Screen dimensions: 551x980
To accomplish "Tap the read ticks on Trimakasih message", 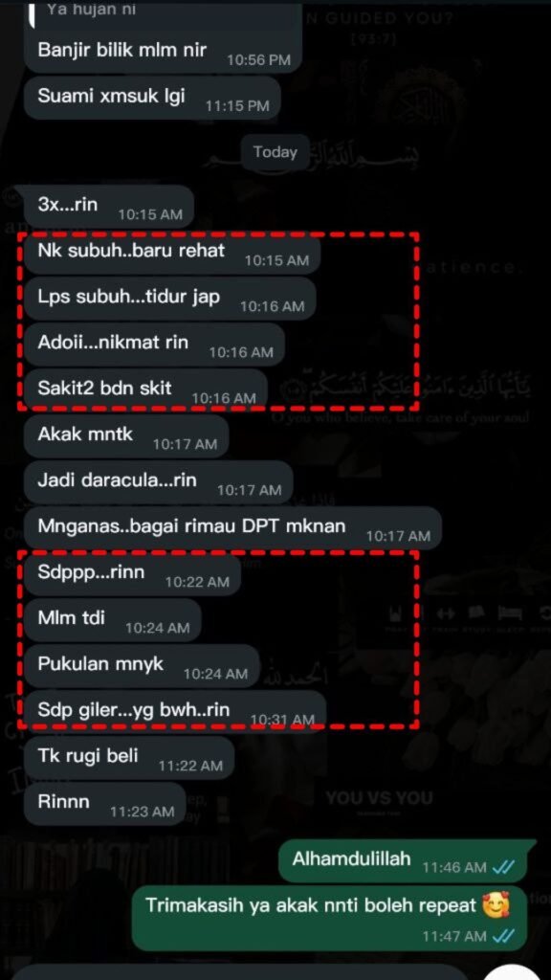I will (503, 936).
